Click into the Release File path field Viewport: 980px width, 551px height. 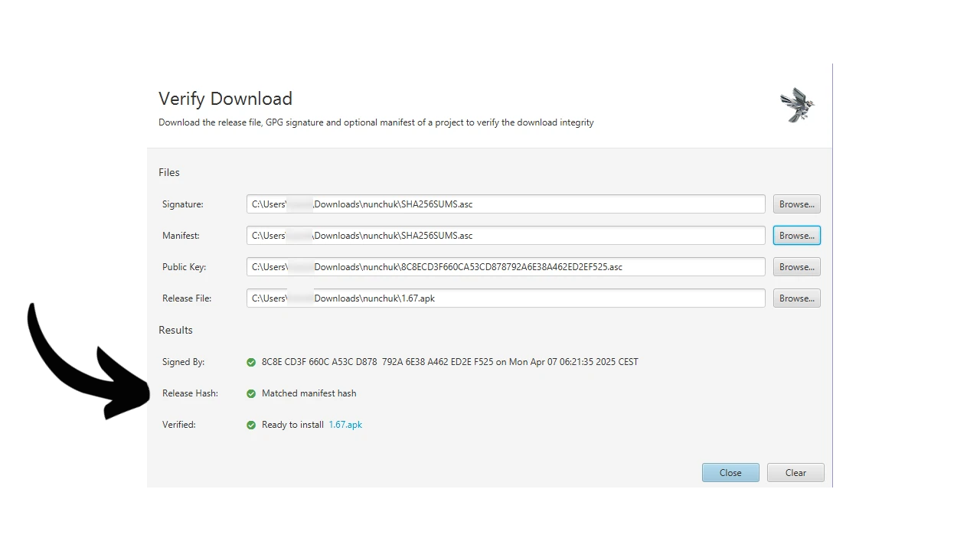pos(505,298)
